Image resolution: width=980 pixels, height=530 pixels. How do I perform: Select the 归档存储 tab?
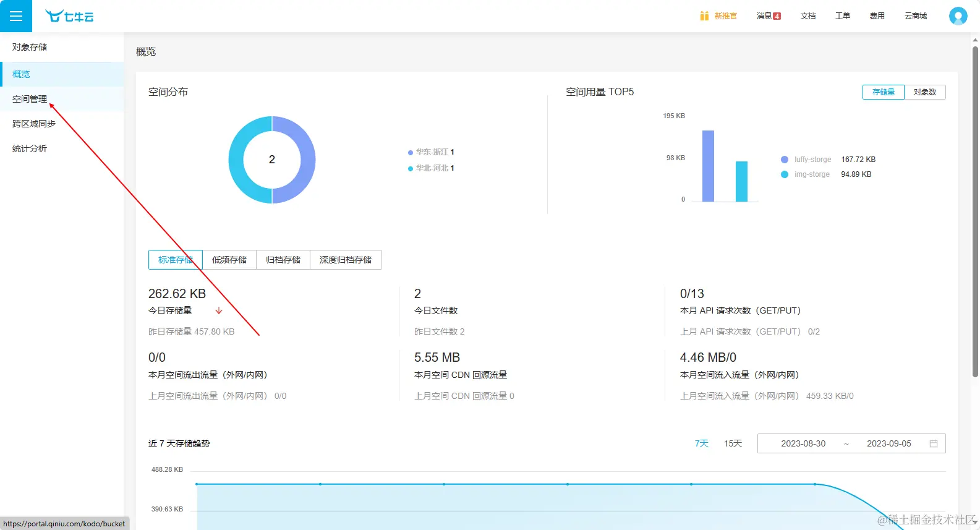tap(283, 260)
